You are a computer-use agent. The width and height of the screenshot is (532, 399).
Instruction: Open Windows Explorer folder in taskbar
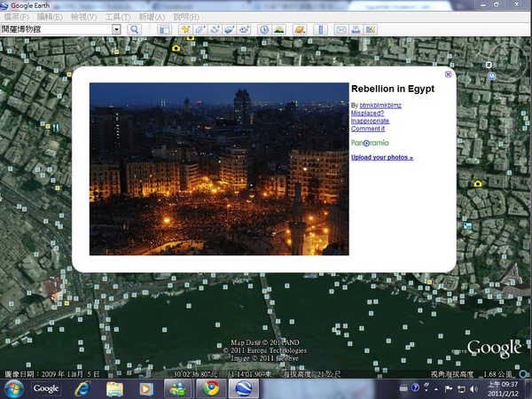tap(114, 389)
